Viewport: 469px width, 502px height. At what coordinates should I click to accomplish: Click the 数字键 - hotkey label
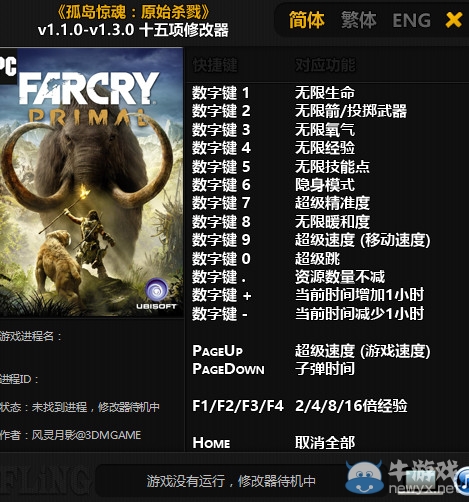click(x=220, y=314)
